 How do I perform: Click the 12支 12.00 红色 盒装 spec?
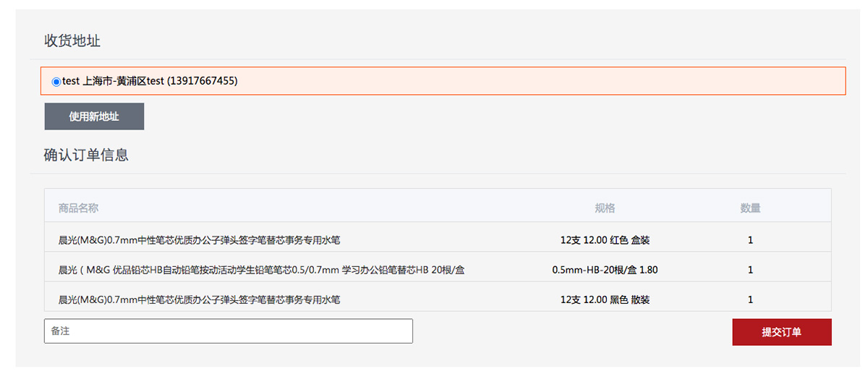[605, 240]
